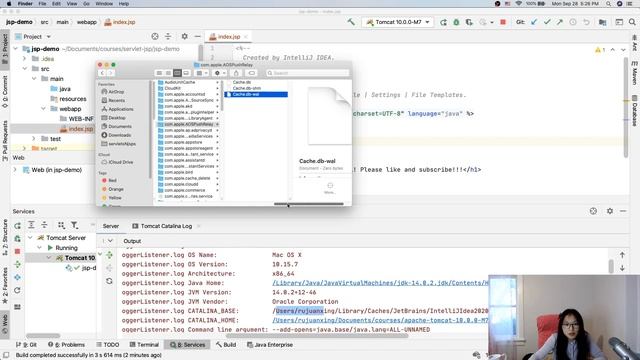Click Finder back navigation arrow
Image resolution: width=640 pixels, height=360 pixels.
click(x=102, y=73)
